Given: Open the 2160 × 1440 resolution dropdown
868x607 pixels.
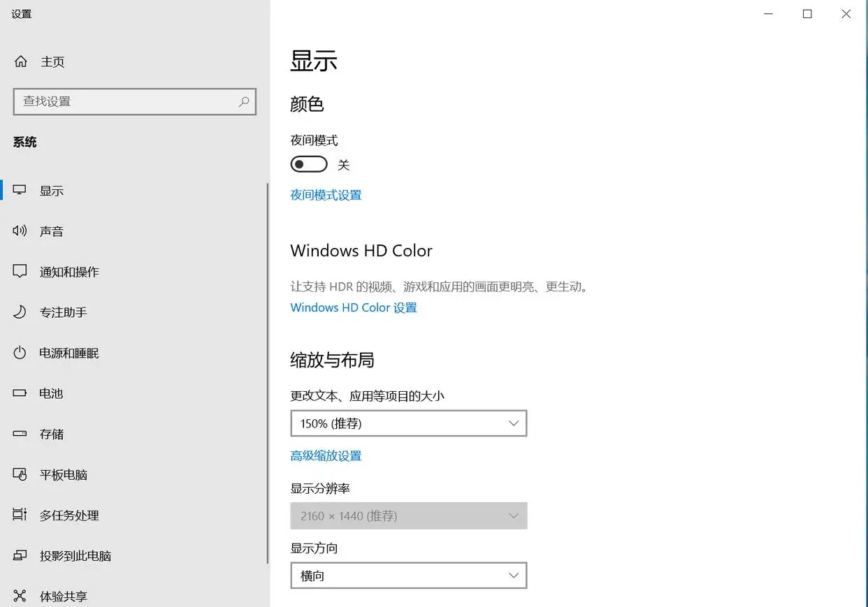Looking at the screenshot, I should (408, 515).
